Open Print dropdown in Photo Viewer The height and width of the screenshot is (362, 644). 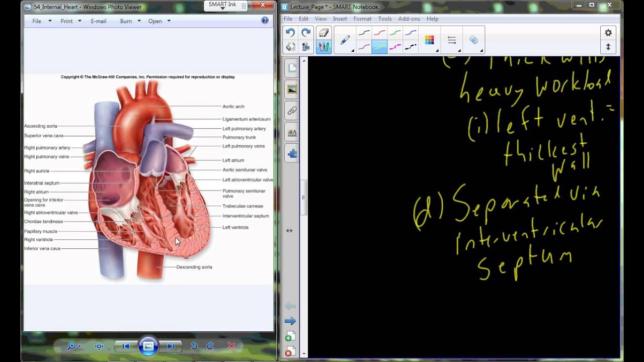click(71, 21)
